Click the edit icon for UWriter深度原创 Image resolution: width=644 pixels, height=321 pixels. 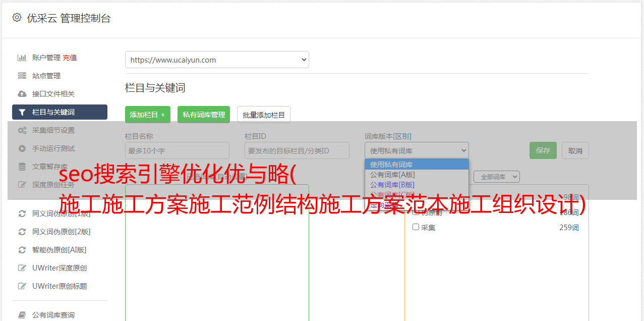pos(22,268)
